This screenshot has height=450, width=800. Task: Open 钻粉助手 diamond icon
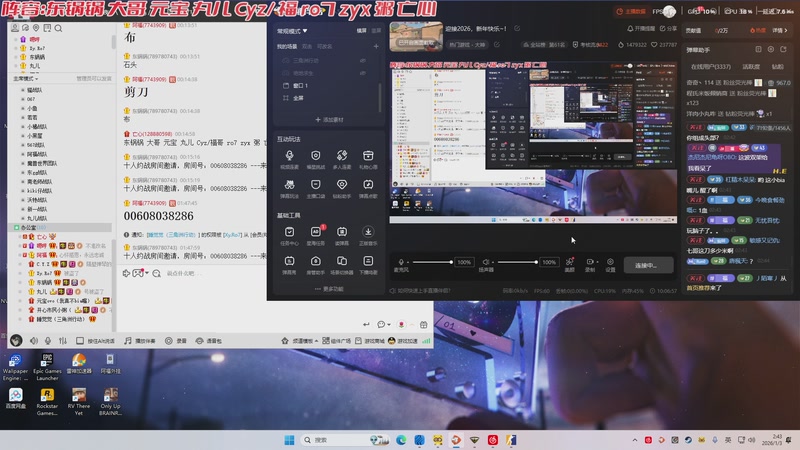click(342, 185)
